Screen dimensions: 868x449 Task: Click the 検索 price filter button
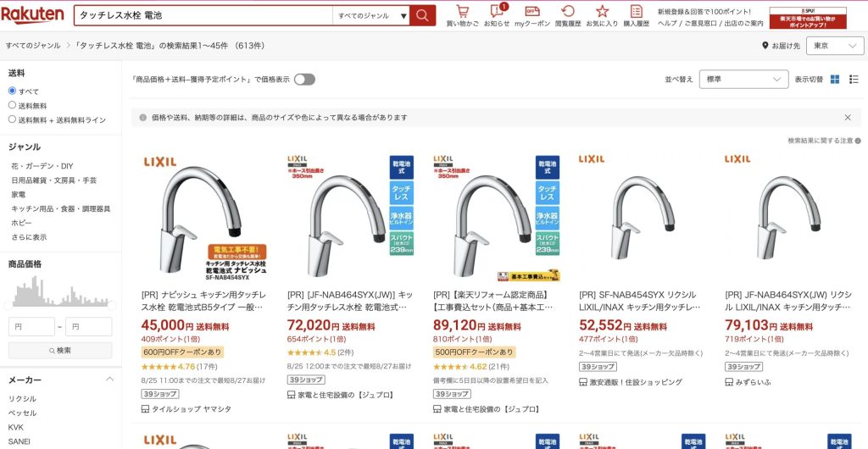[x=60, y=351]
